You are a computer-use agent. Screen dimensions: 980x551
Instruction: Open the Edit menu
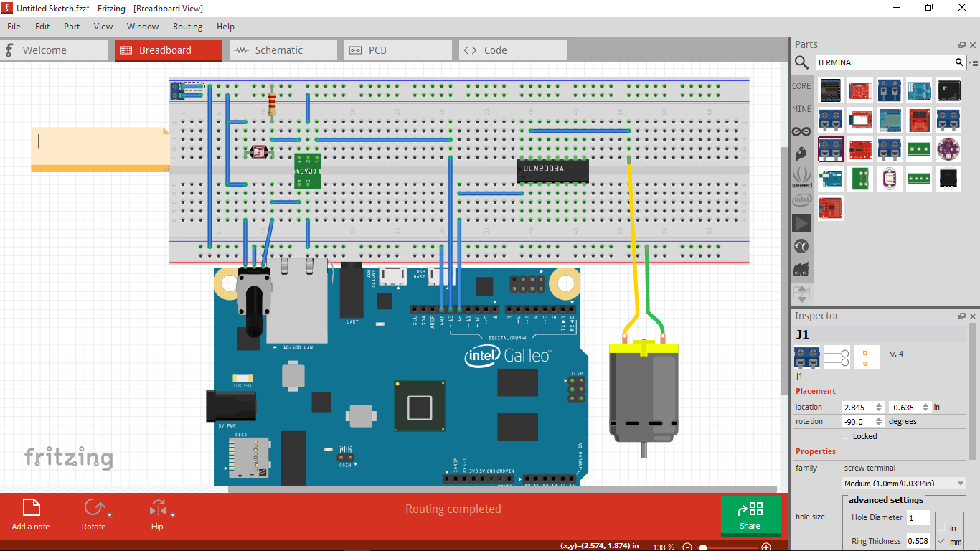(42, 27)
